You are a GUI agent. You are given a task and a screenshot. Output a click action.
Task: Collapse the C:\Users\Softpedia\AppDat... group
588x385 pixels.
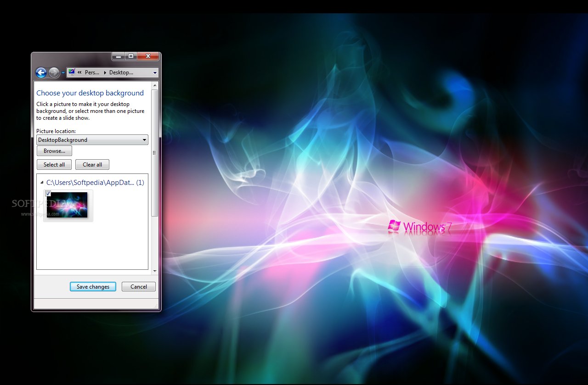tap(42, 183)
